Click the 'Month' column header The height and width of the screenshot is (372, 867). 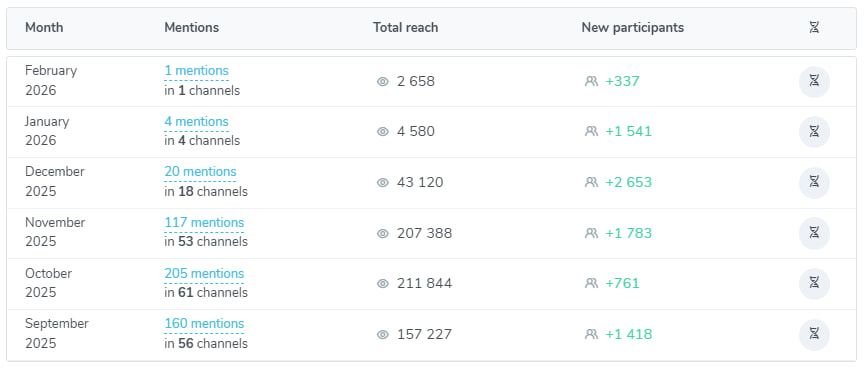coord(44,28)
